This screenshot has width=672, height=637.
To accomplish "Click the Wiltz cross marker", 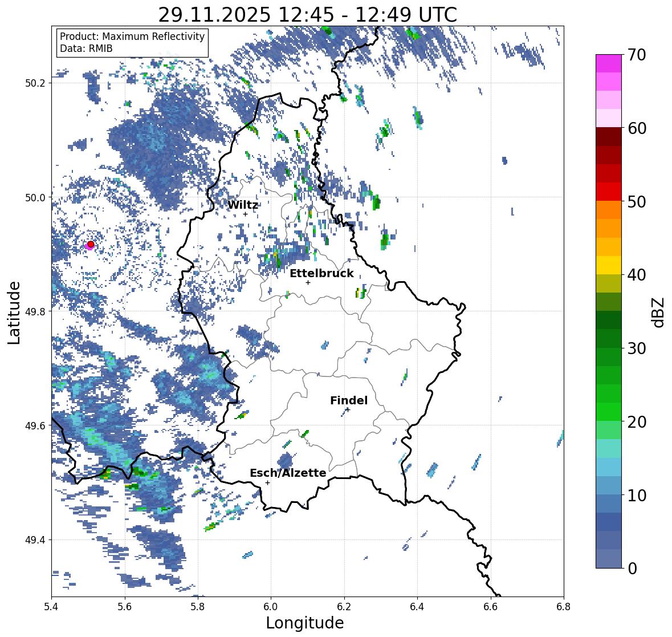I will [x=245, y=214].
